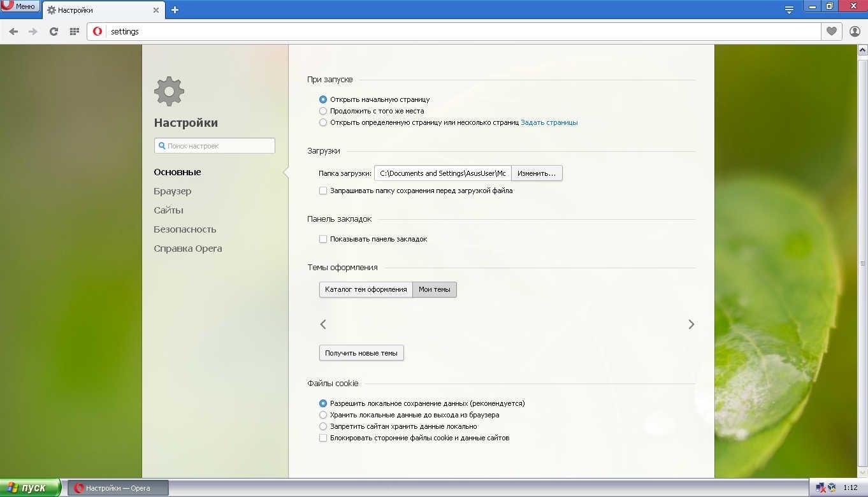Click the Opera logo in address bar
This screenshot has height=497, width=868.
click(98, 31)
